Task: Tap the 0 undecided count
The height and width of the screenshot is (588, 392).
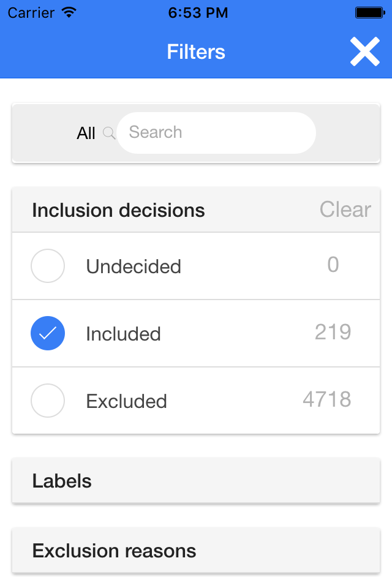Action: (x=333, y=265)
